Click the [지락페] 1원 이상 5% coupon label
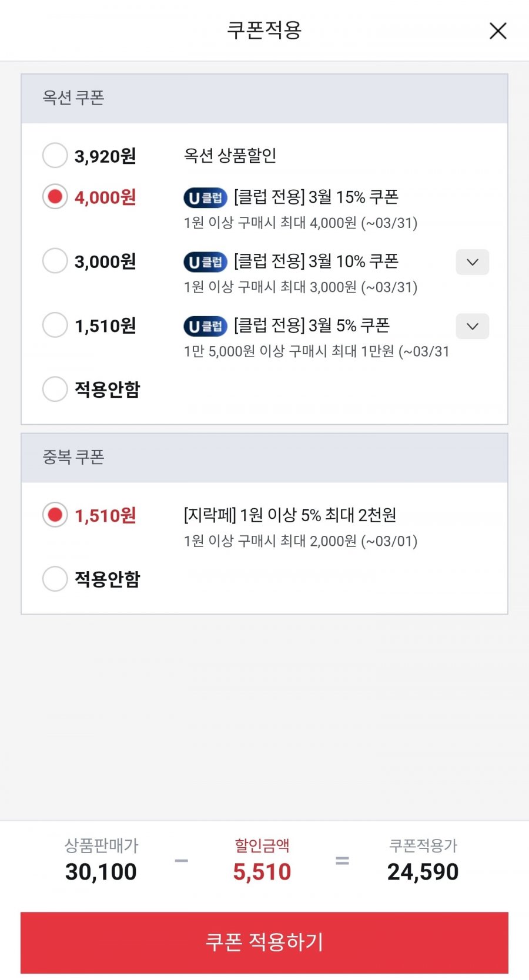This screenshot has width=529, height=980. pos(290,515)
